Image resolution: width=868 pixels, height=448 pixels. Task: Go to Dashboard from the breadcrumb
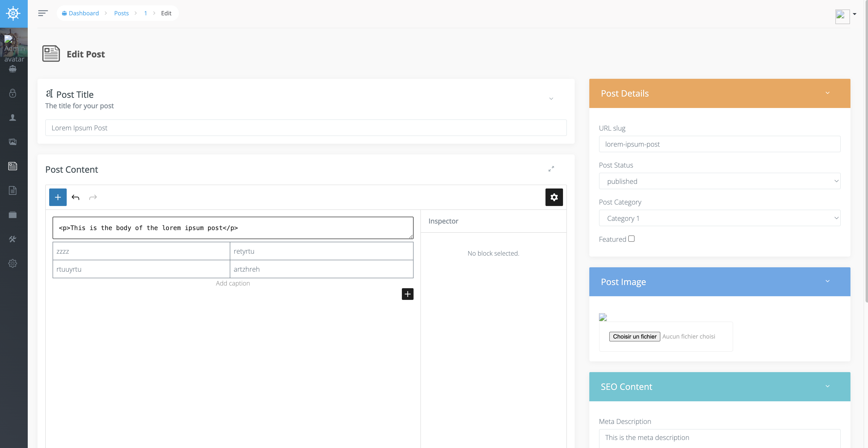pos(83,13)
